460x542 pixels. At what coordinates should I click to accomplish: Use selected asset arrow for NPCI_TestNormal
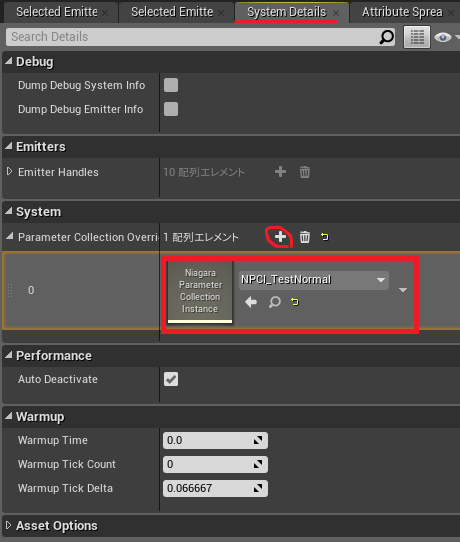click(251, 302)
